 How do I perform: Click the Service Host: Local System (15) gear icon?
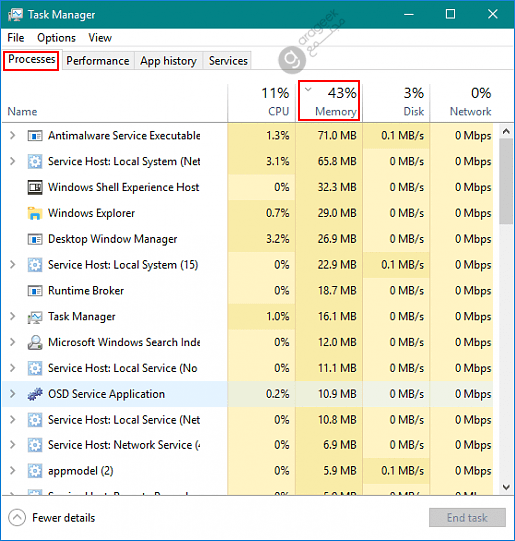(35, 265)
